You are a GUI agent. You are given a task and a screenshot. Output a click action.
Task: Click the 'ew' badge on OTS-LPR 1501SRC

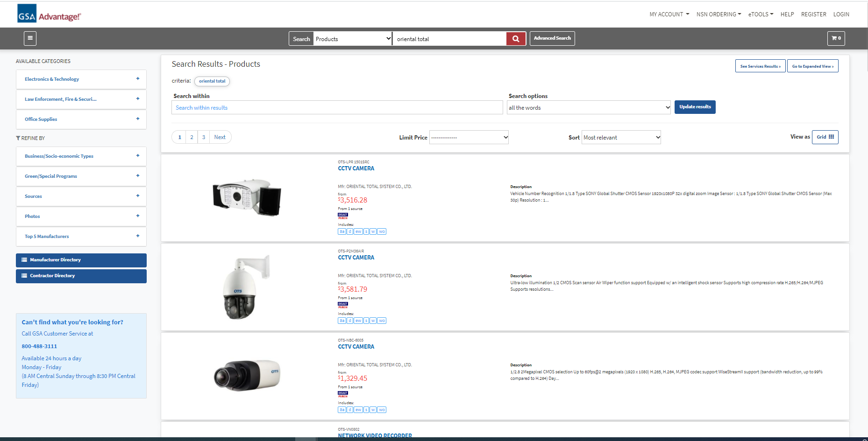pos(358,231)
